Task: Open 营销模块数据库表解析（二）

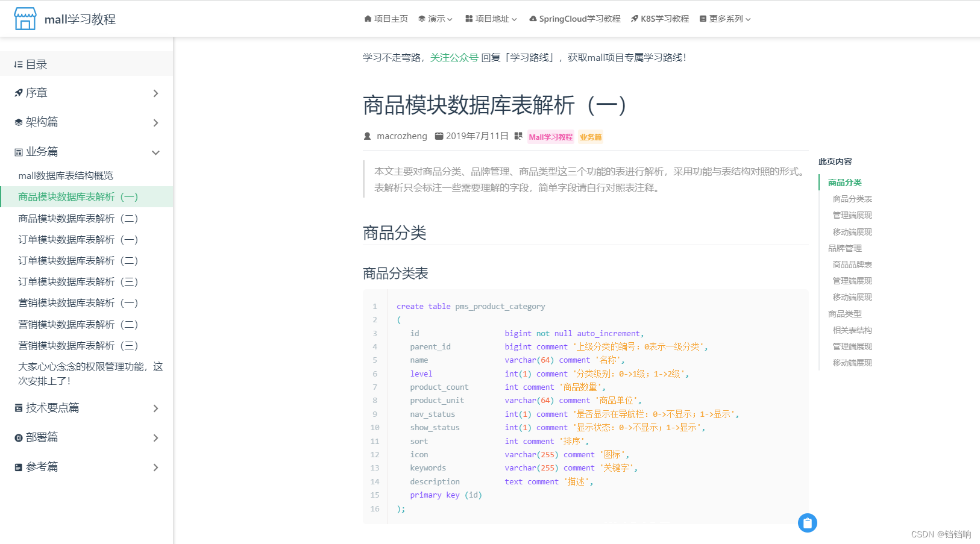Action: point(78,324)
